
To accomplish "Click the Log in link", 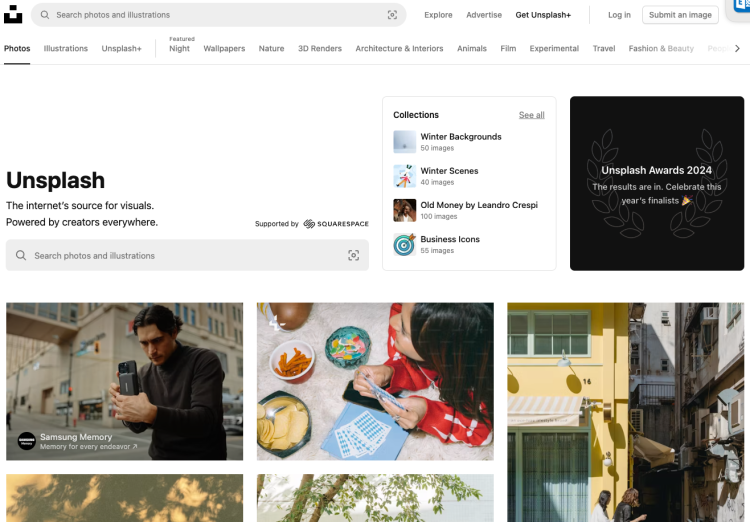I will tap(619, 15).
